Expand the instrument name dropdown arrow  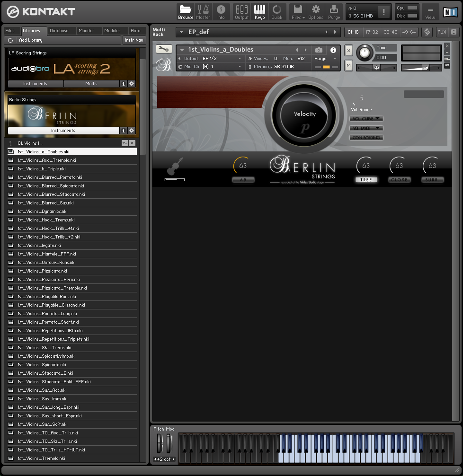pyautogui.click(x=182, y=50)
